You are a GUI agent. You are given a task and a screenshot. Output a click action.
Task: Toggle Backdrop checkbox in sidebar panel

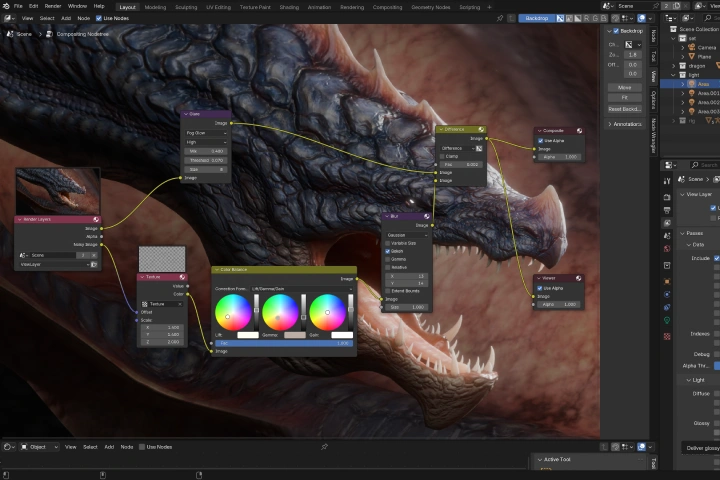point(616,31)
